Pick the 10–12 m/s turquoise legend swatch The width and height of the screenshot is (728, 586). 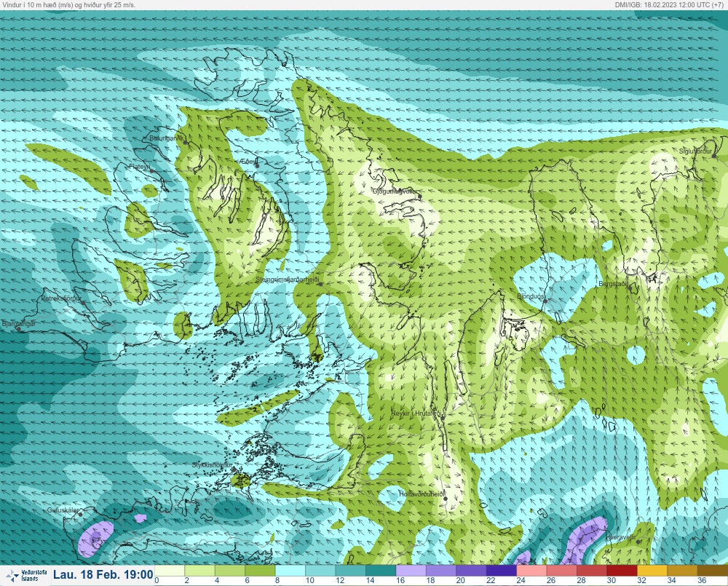(320, 570)
